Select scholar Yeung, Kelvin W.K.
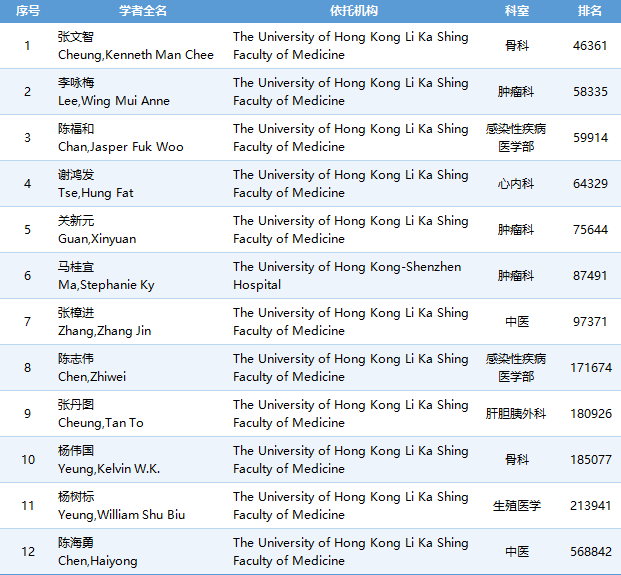The image size is (621, 575). pyautogui.click(x=109, y=469)
